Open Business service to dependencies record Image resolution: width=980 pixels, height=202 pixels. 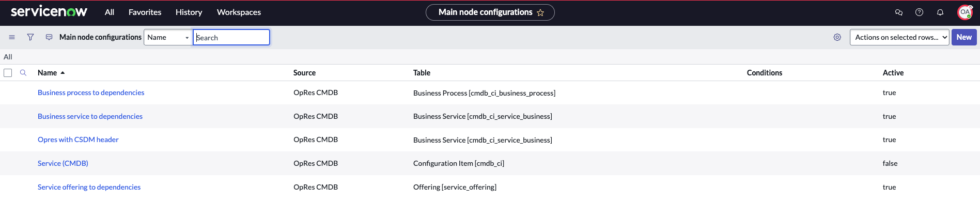90,116
